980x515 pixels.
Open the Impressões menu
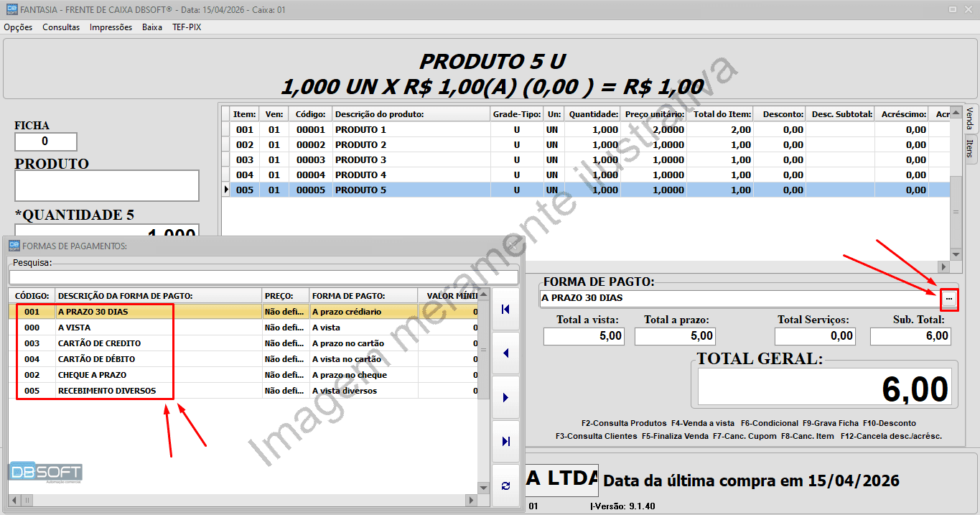tap(110, 27)
